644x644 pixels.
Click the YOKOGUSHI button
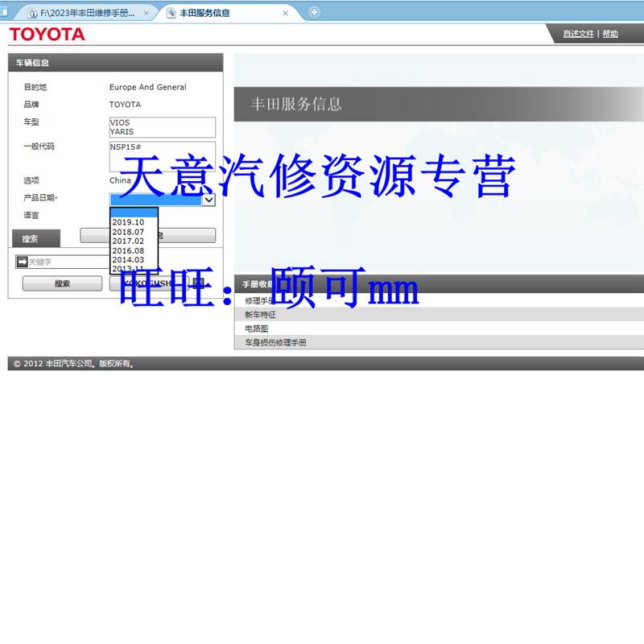(x=149, y=283)
